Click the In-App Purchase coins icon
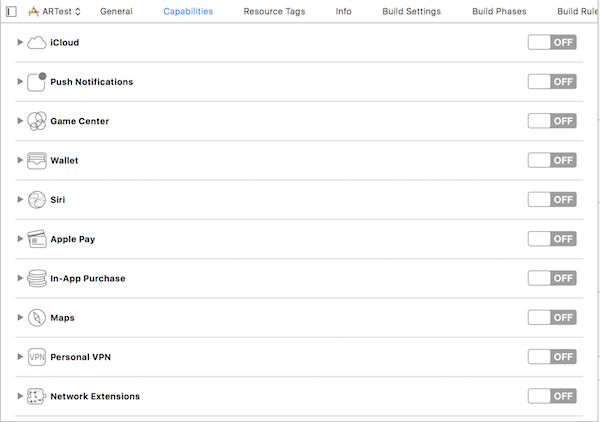The height and width of the screenshot is (422, 600). pyautogui.click(x=37, y=278)
